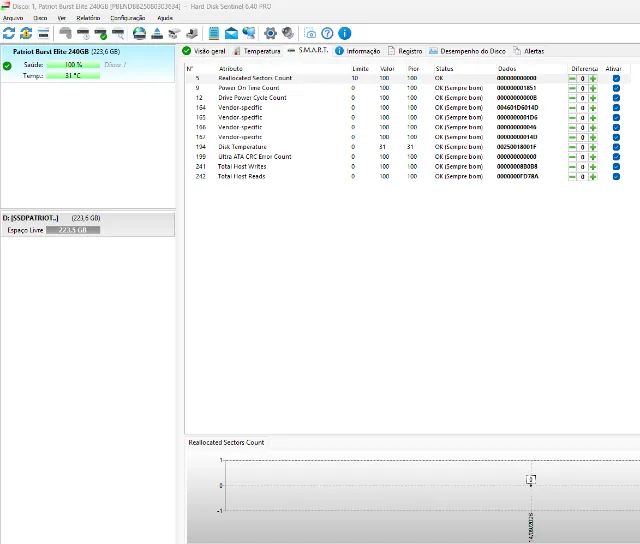Open the Disco menu
The height and width of the screenshot is (544, 640).
[40, 18]
